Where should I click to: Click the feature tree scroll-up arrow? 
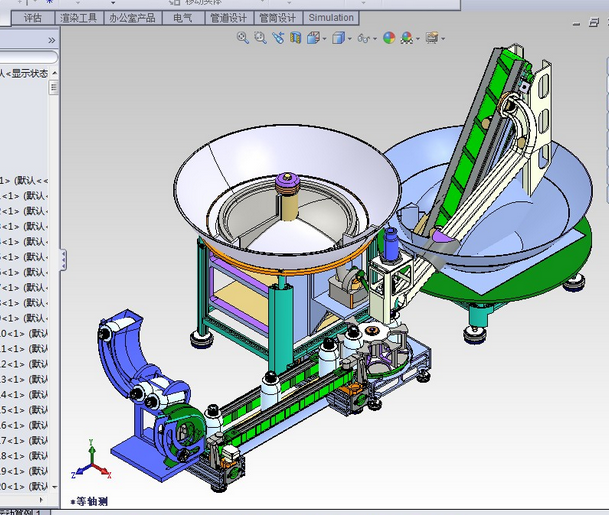54,73
